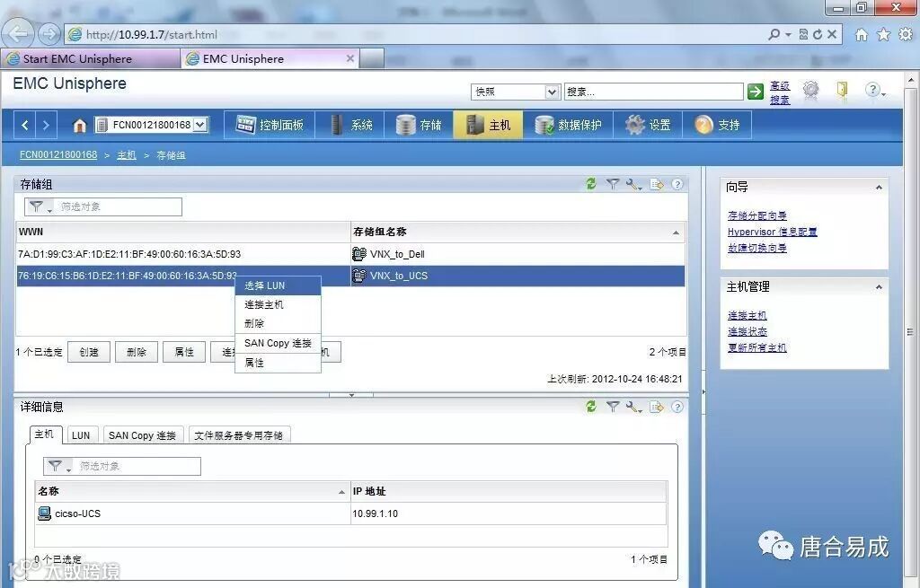Image resolution: width=920 pixels, height=588 pixels.
Task: Navigate forward with Unisphere right chevron
Action: 46,125
